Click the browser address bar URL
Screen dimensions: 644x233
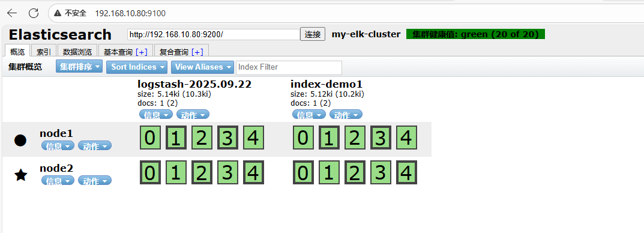click(130, 14)
